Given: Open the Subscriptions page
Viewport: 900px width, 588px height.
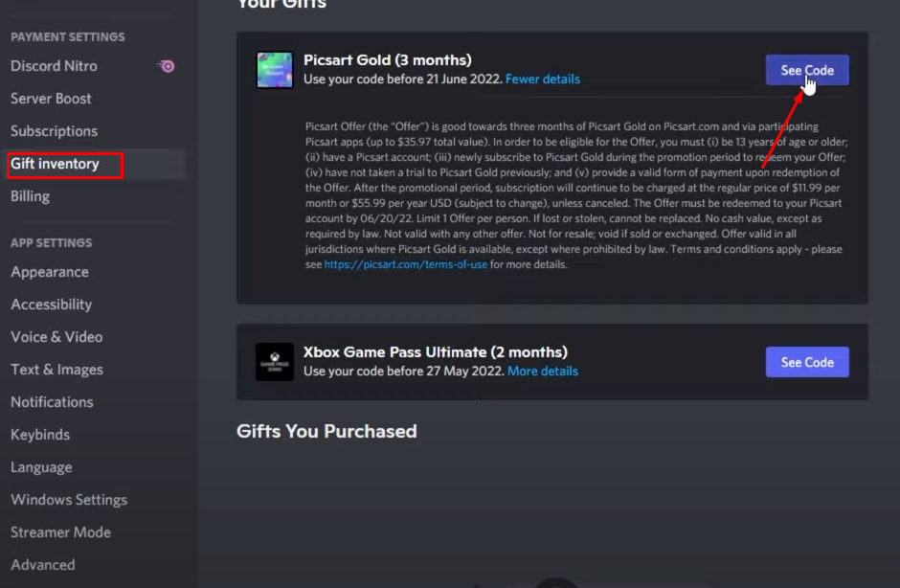Looking at the screenshot, I should pos(54,131).
